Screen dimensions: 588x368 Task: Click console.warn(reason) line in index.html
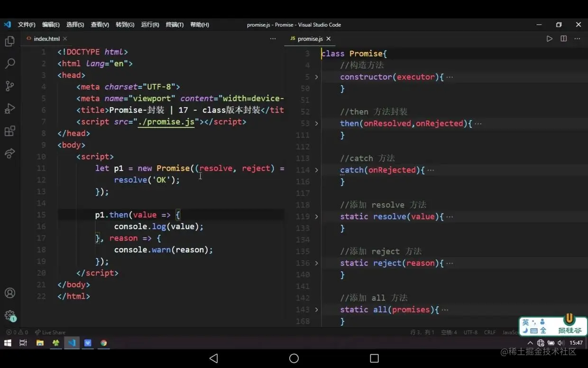[164, 250]
